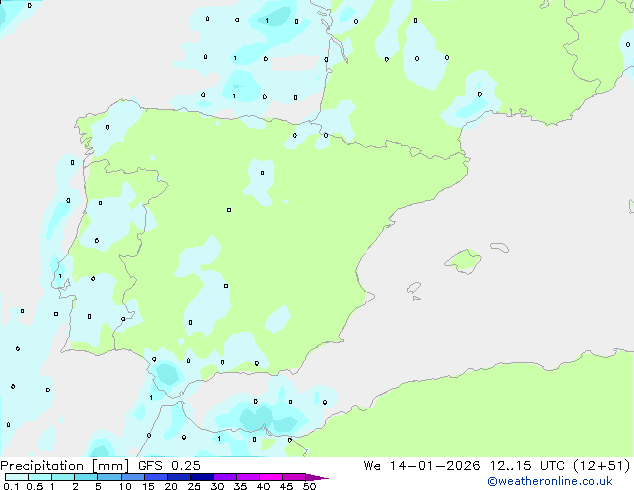Viewport: 634px width, 490px height.
Task: Click the '25' legend scale label
Action: 194,486
